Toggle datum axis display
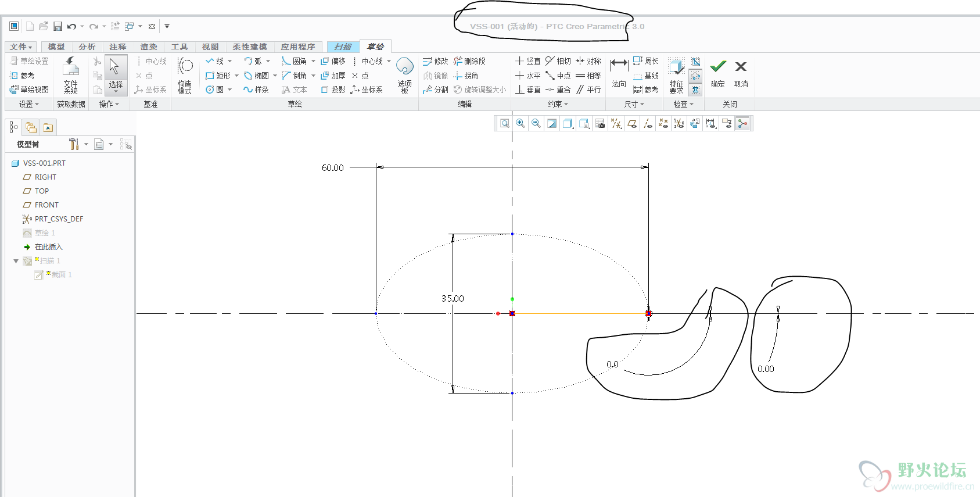 click(648, 123)
